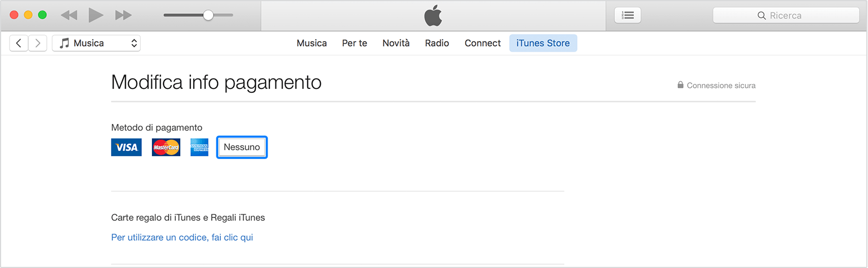
Task: Click the Ricerca search field
Action: tap(786, 16)
